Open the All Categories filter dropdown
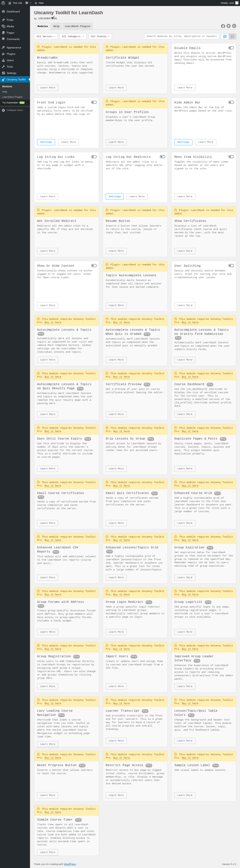The height and width of the screenshot is (868, 240). pos(74,36)
